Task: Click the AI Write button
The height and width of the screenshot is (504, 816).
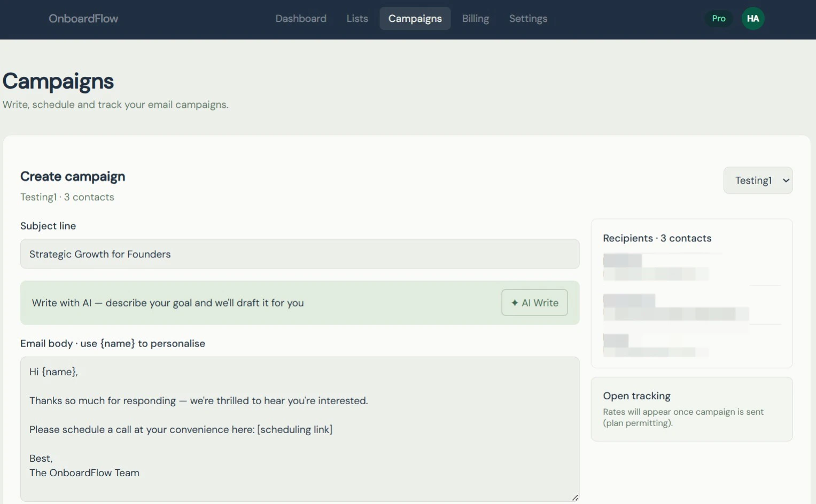Action: coord(534,303)
